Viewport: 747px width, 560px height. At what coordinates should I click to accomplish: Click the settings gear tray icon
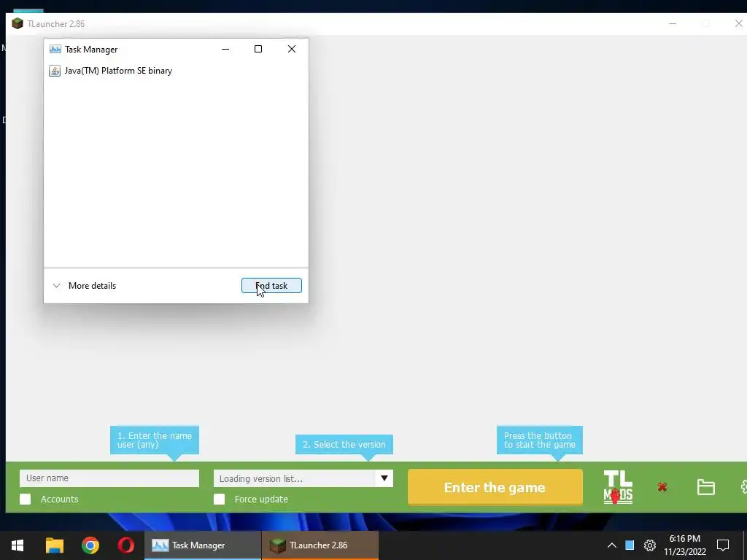(x=650, y=545)
